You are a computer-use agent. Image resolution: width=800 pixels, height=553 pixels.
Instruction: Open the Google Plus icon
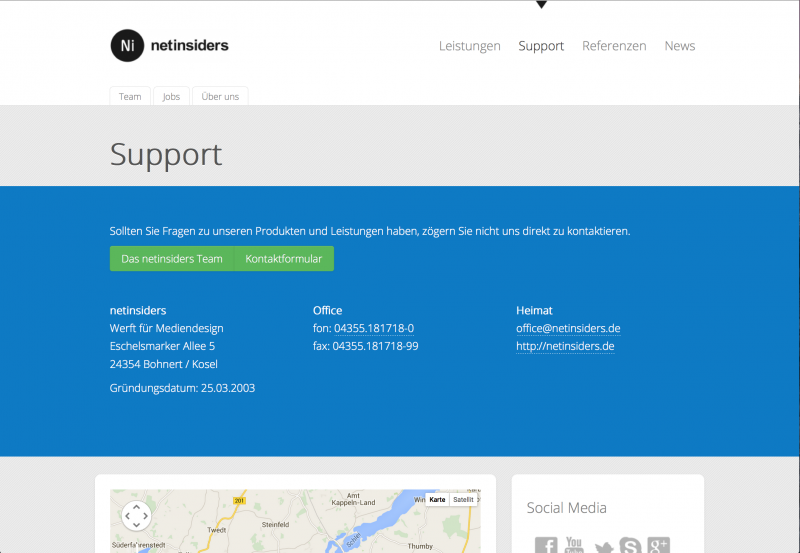pos(659,545)
